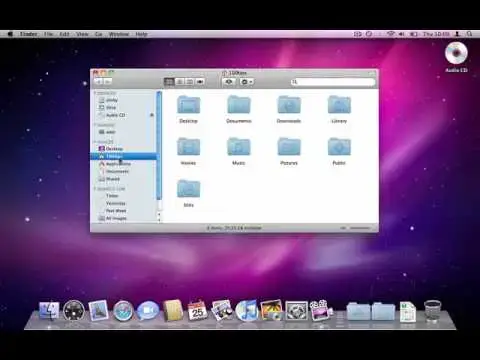This screenshot has width=480, height=360.
Task: Select Applications in the sidebar
Action: click(x=123, y=164)
